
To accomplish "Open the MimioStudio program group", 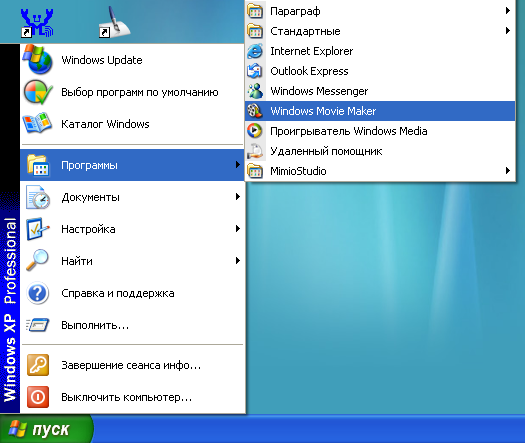I will click(x=380, y=171).
